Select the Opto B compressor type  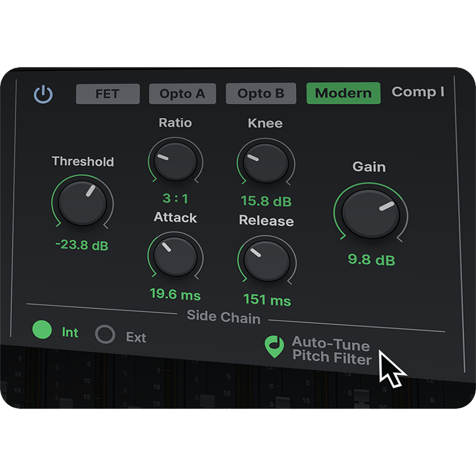coord(261,94)
